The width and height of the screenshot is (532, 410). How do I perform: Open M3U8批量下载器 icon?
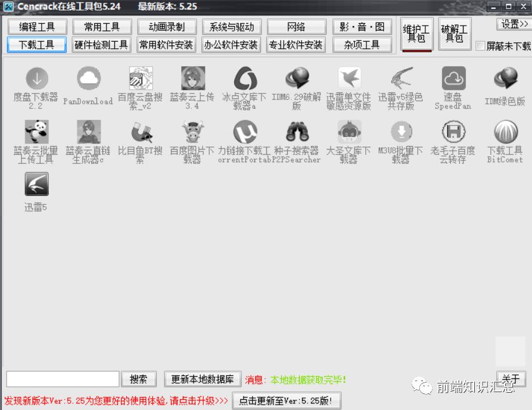[402, 132]
